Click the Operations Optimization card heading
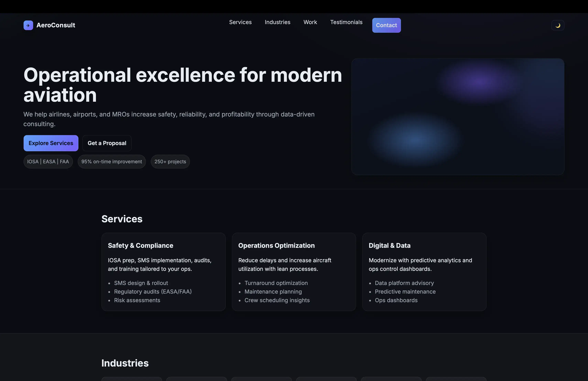The width and height of the screenshot is (588, 381). (x=276, y=245)
